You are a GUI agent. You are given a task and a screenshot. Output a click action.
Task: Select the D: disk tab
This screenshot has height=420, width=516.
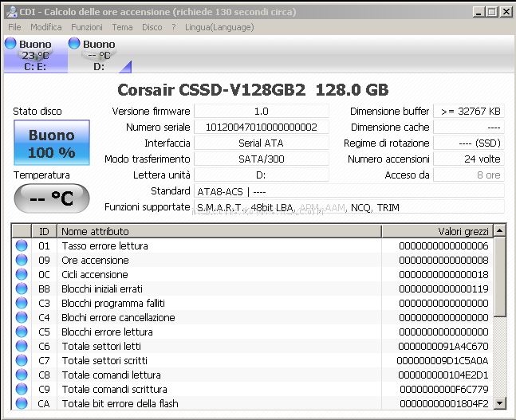(x=100, y=55)
